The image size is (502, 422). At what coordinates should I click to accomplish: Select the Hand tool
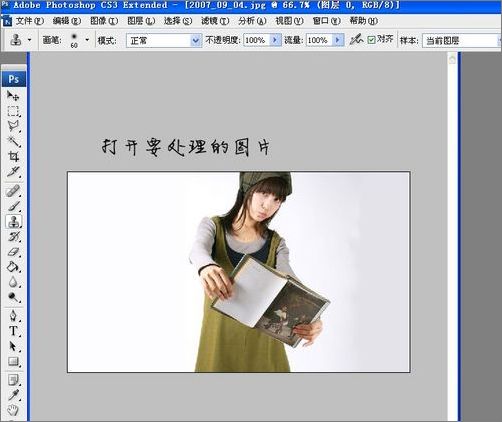(13, 410)
